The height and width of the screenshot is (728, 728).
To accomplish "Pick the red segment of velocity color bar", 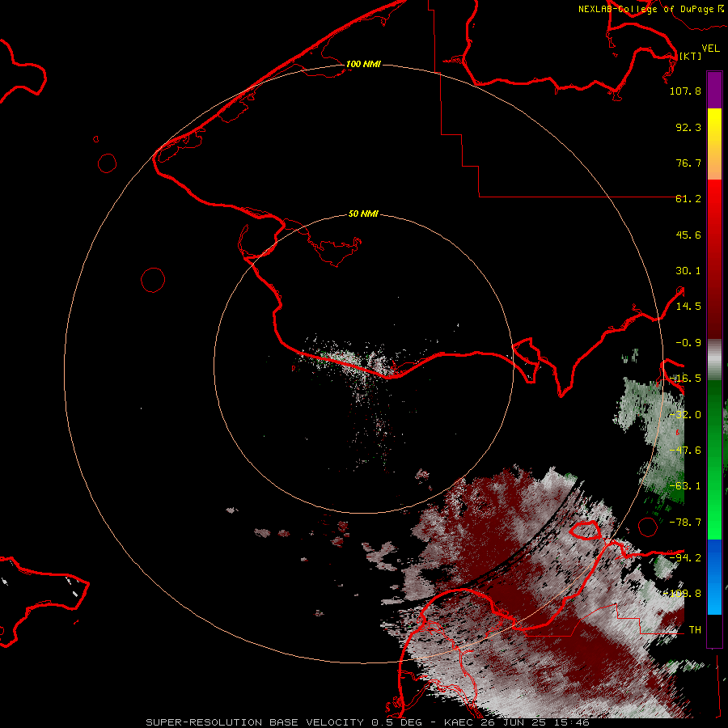I will (x=714, y=259).
